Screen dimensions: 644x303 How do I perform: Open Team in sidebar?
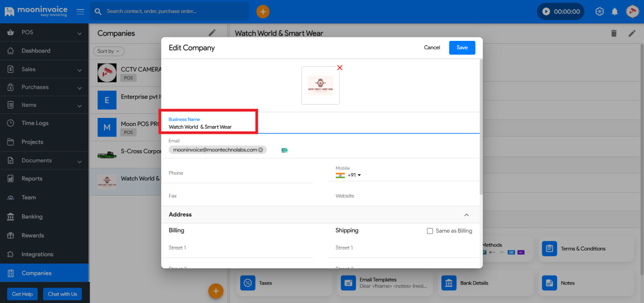pyautogui.click(x=44, y=198)
